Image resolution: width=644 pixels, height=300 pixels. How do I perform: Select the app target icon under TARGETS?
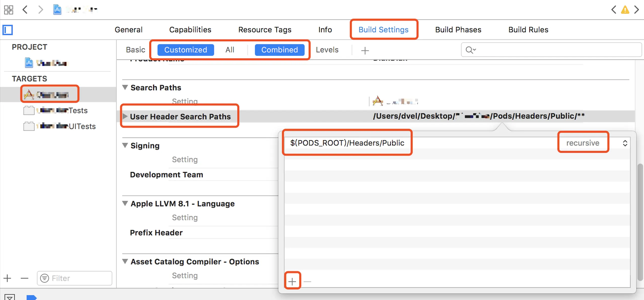[x=29, y=94]
